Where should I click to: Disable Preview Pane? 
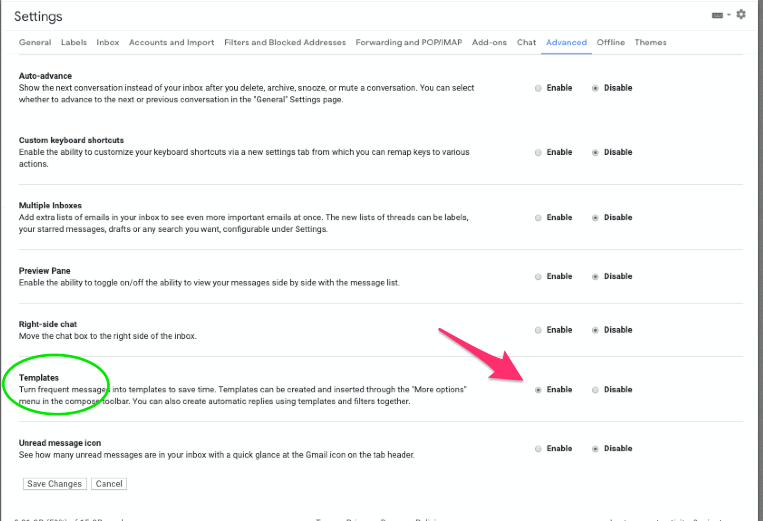point(595,276)
